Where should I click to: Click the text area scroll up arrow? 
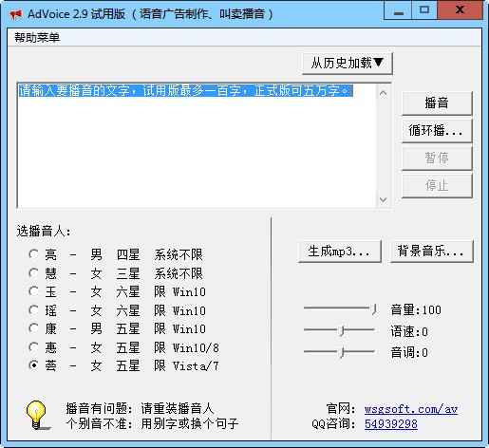(x=383, y=93)
